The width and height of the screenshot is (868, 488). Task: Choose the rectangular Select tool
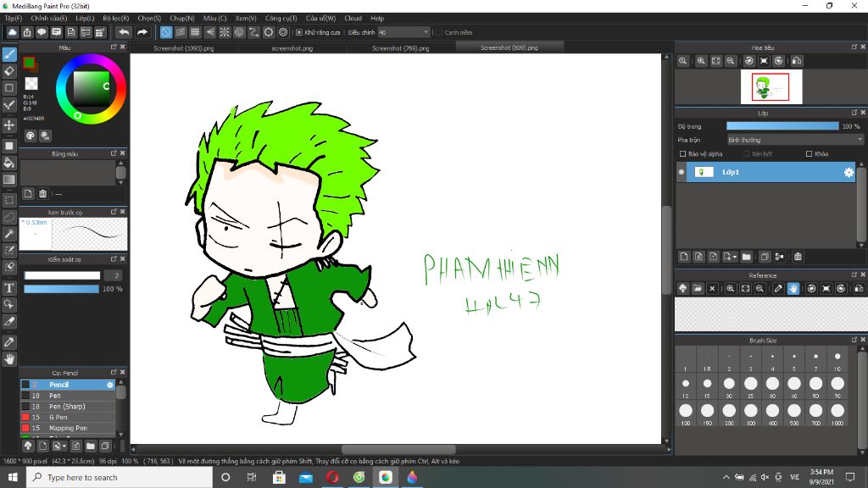(x=9, y=200)
